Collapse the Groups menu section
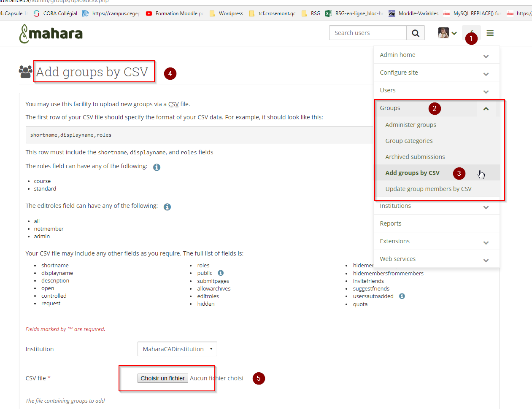 pyautogui.click(x=486, y=109)
